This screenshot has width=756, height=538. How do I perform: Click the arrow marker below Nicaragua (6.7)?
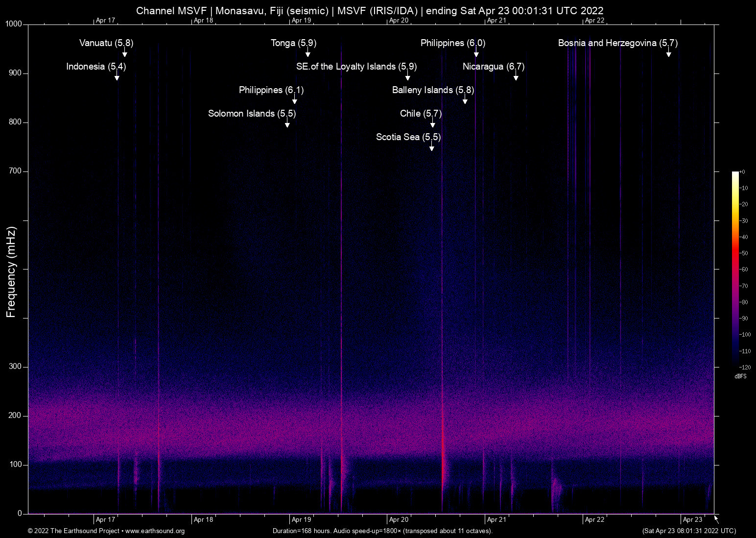516,76
